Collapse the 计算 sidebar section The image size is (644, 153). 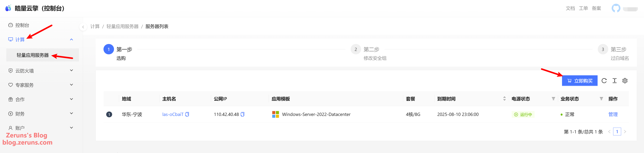pyautogui.click(x=41, y=39)
